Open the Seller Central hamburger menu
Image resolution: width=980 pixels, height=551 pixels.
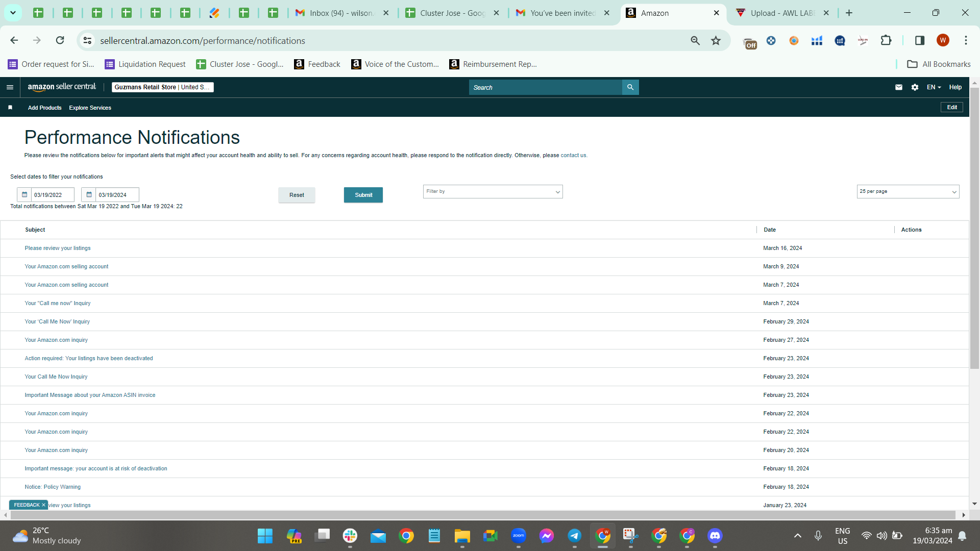10,87
